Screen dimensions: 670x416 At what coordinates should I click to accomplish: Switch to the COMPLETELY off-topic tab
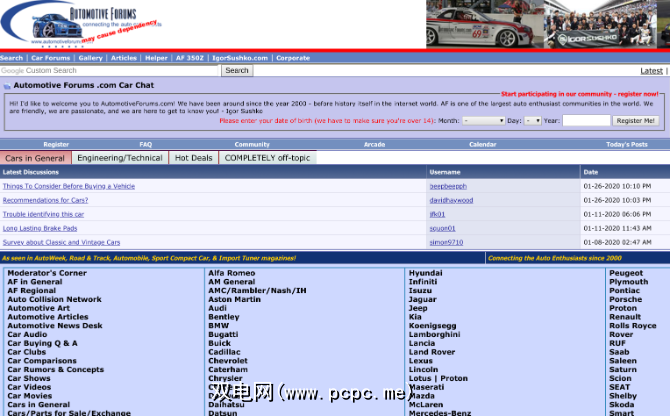267,158
